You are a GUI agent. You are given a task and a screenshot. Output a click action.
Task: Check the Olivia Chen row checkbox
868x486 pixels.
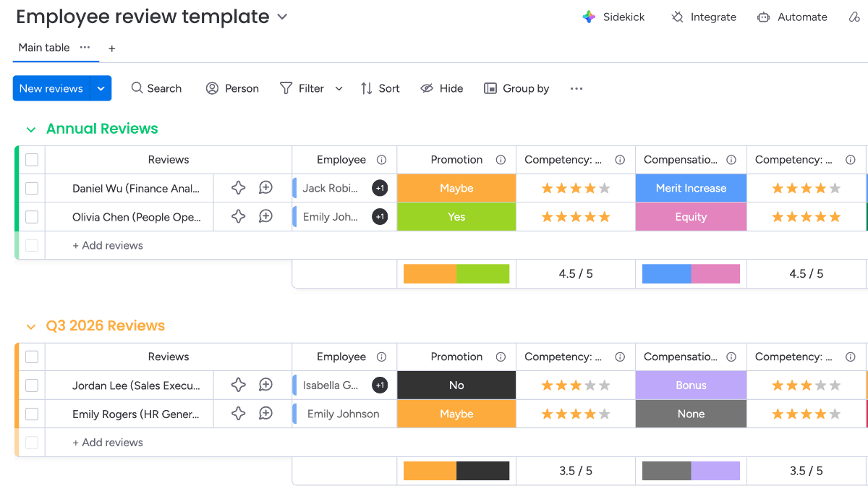[x=31, y=216]
